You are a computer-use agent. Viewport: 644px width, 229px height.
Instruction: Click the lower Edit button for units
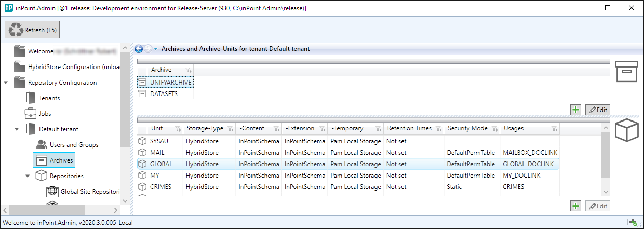tap(597, 206)
